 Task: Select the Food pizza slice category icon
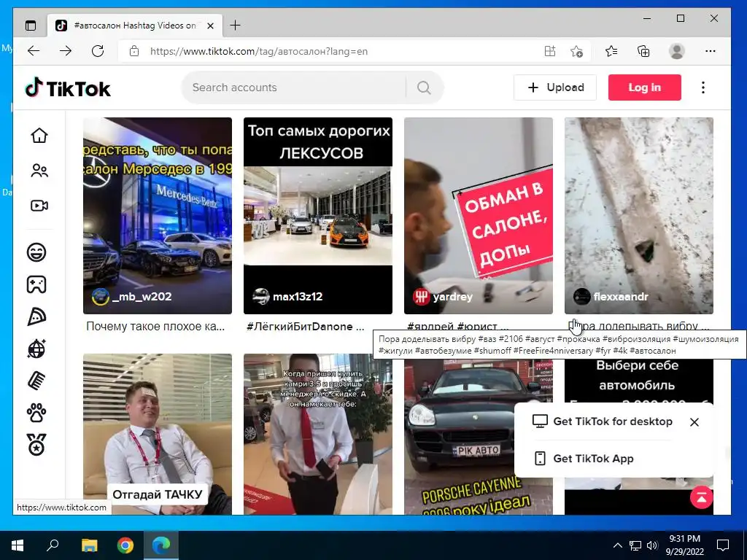point(36,316)
